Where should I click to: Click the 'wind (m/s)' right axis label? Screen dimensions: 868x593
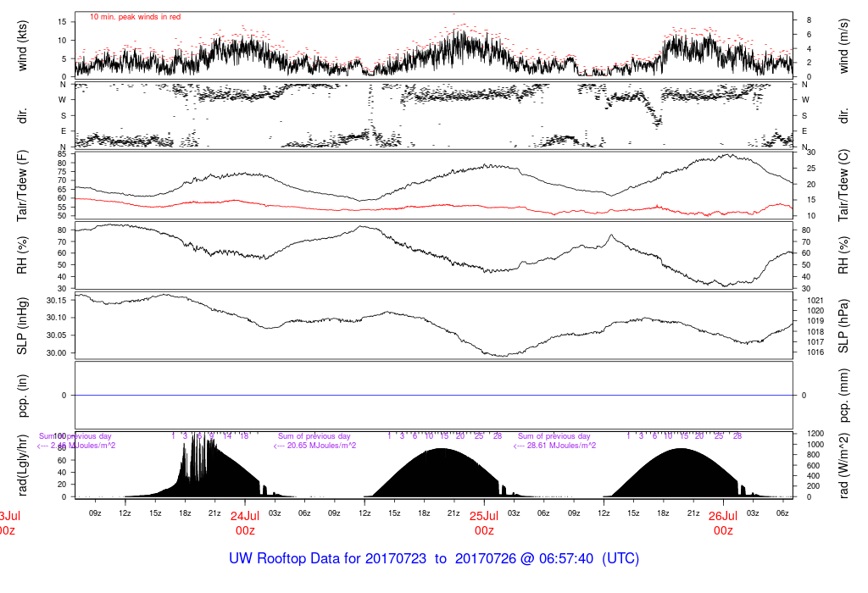(843, 46)
